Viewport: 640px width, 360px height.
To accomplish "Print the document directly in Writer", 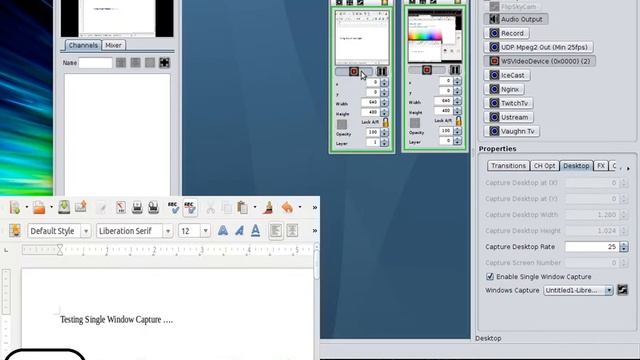I will coord(137,208).
